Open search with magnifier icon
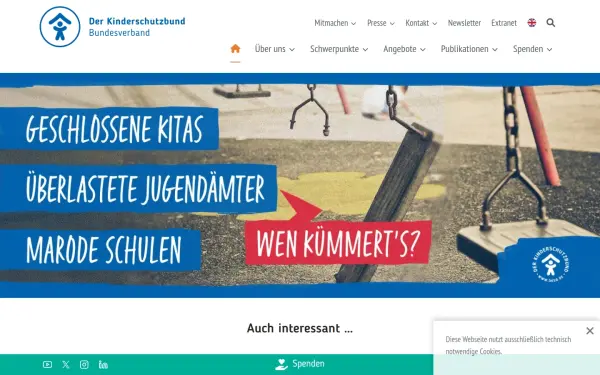The height and width of the screenshot is (375, 600). pyautogui.click(x=551, y=23)
